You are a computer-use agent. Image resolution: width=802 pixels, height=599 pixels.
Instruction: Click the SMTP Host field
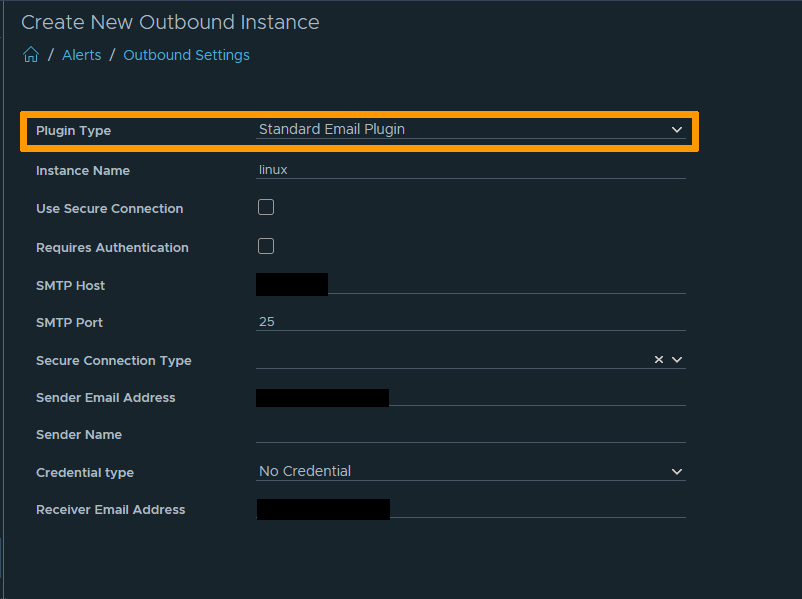click(x=470, y=284)
